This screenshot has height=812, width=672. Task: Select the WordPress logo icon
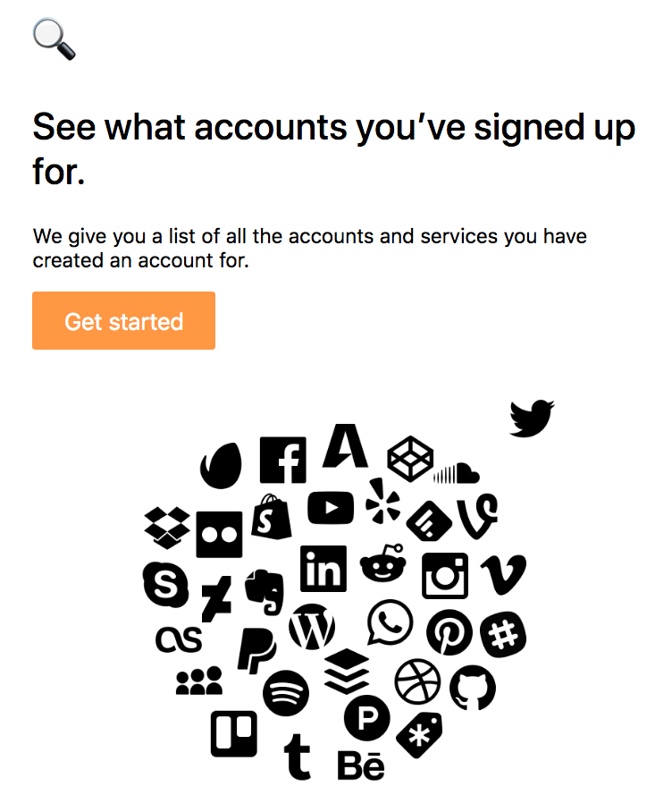pos(312,627)
